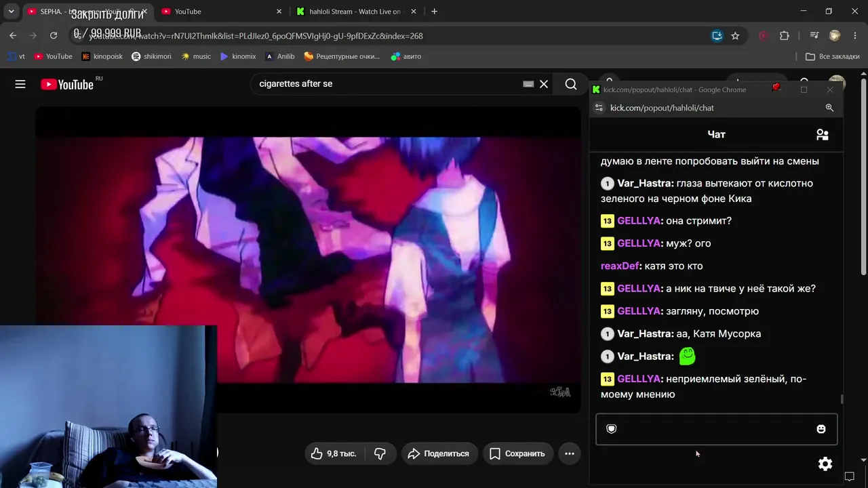Click message 'неприемлемый зелёный, по-моему мнению'

click(x=703, y=386)
